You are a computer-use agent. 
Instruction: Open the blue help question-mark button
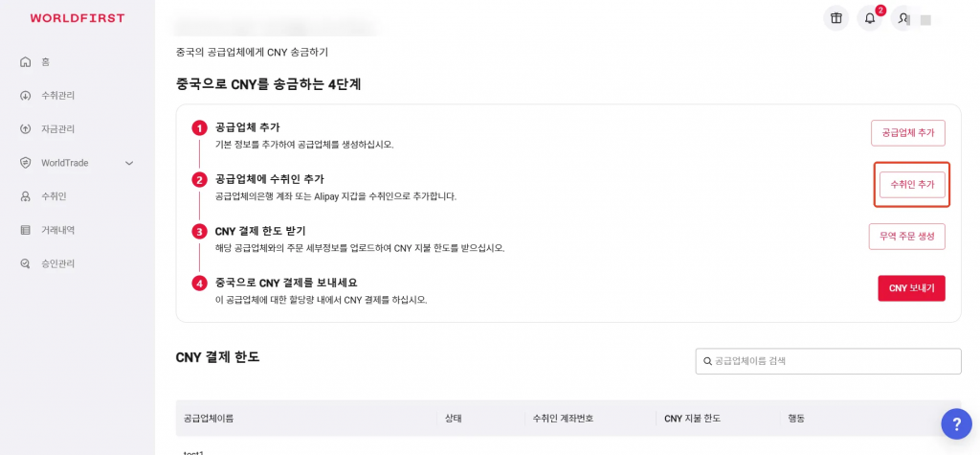[x=956, y=424]
